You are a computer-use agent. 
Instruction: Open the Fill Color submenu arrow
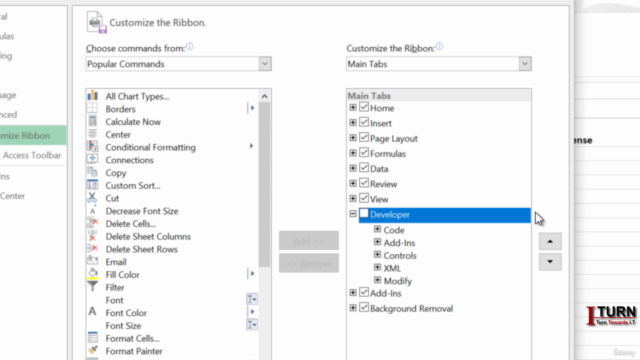click(252, 273)
